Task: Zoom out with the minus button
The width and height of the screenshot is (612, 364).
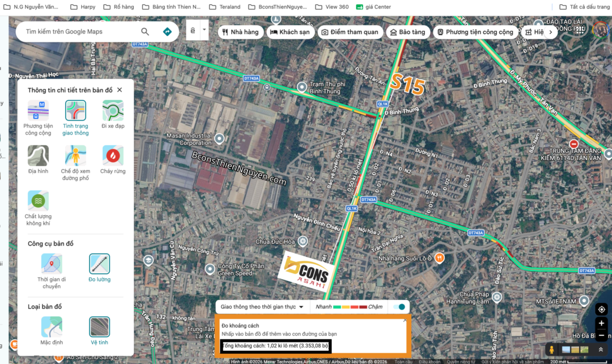Action: pos(601,335)
